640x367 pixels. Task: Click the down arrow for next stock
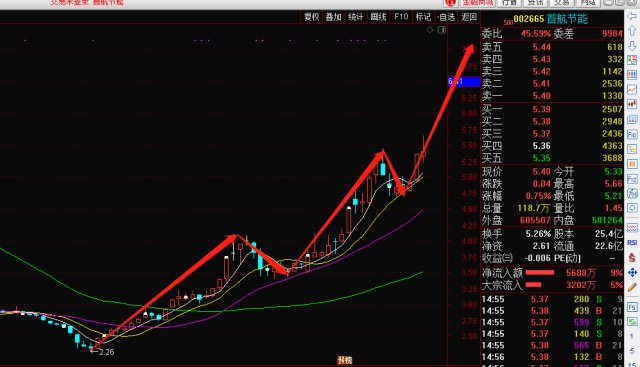tap(632, 45)
